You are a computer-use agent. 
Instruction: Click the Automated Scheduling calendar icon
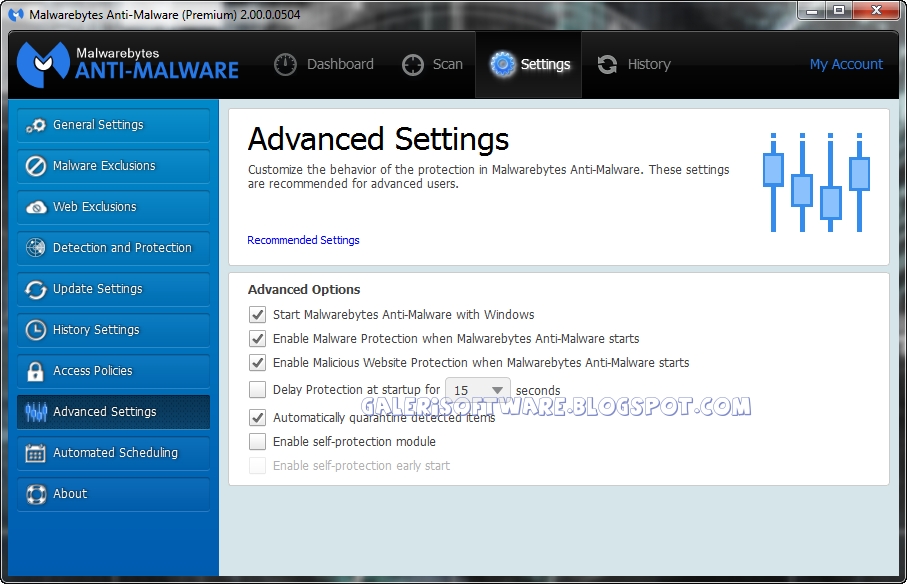pyautogui.click(x=35, y=453)
